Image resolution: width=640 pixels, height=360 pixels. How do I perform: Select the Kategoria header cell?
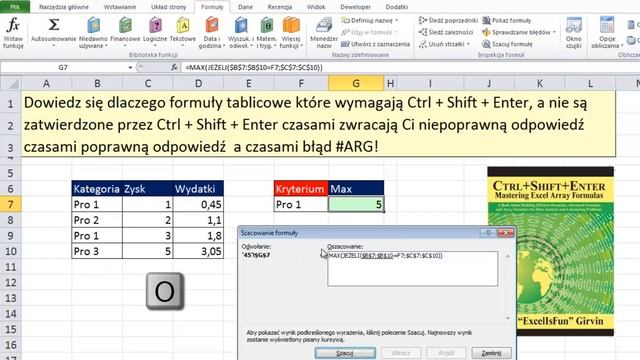(x=97, y=189)
